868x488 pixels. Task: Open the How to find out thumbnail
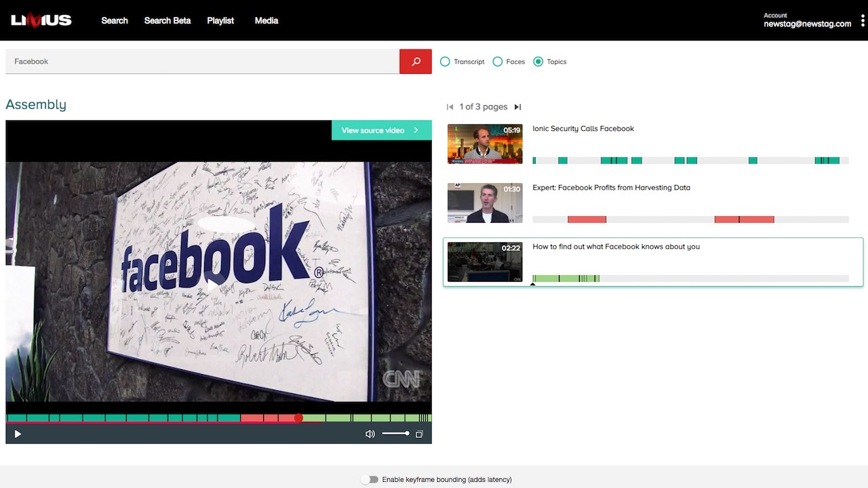[x=485, y=262]
